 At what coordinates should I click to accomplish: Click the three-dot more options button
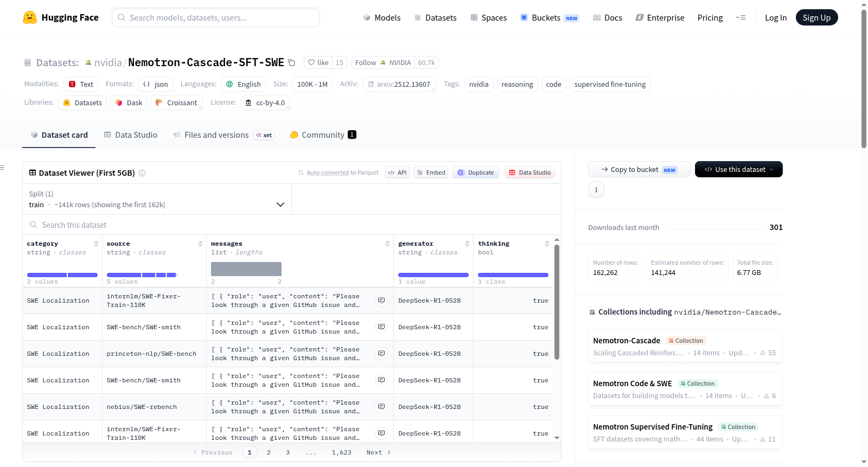596,190
